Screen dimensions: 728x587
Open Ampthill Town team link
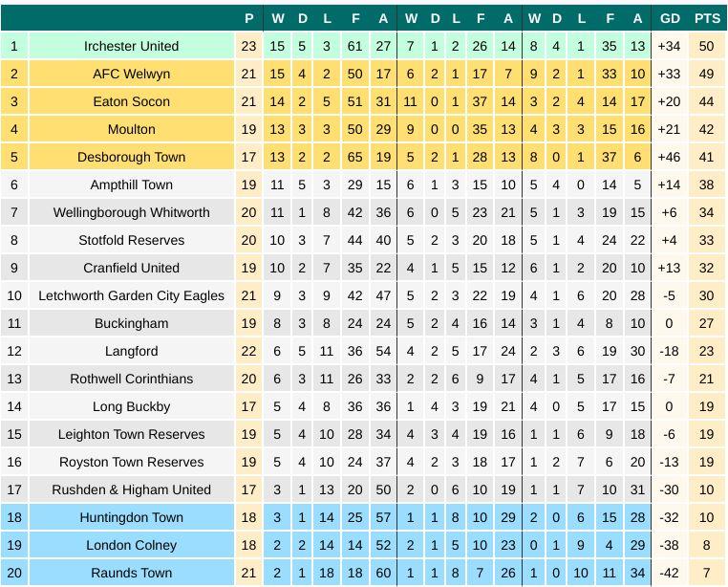tap(131, 185)
